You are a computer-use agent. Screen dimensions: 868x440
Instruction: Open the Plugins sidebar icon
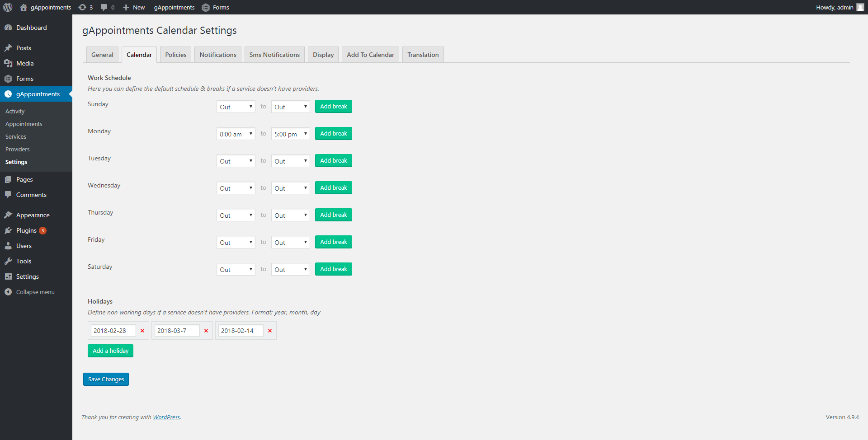8,230
